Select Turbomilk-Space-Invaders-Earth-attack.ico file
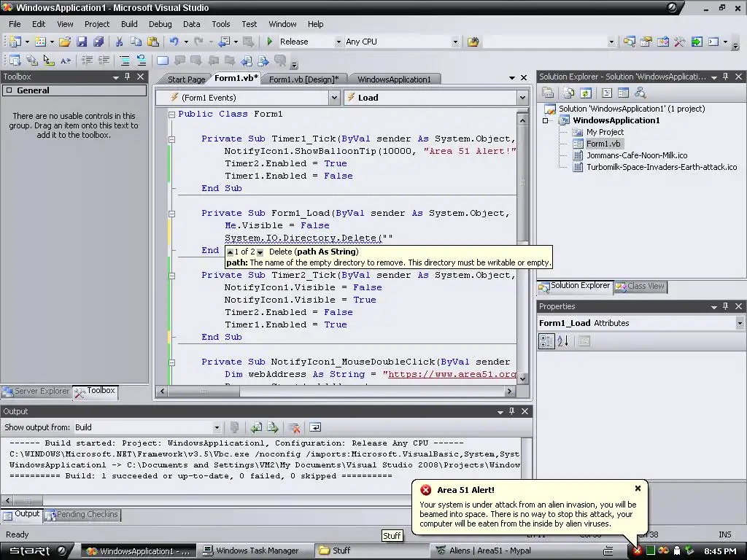The height and width of the screenshot is (560, 747). pyautogui.click(x=662, y=167)
